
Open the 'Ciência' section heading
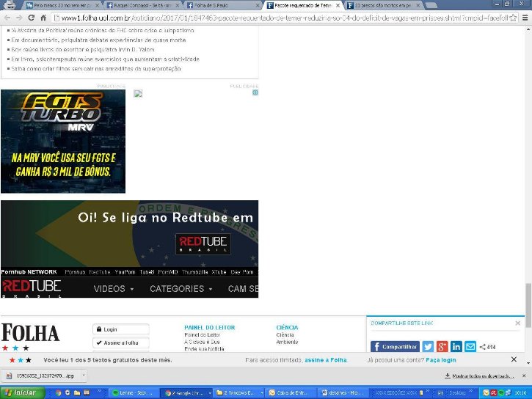(287, 327)
